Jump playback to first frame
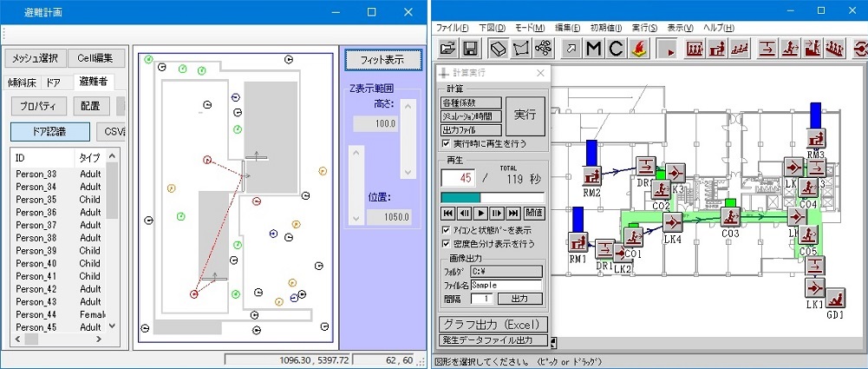The height and width of the screenshot is (369, 868). [x=448, y=213]
